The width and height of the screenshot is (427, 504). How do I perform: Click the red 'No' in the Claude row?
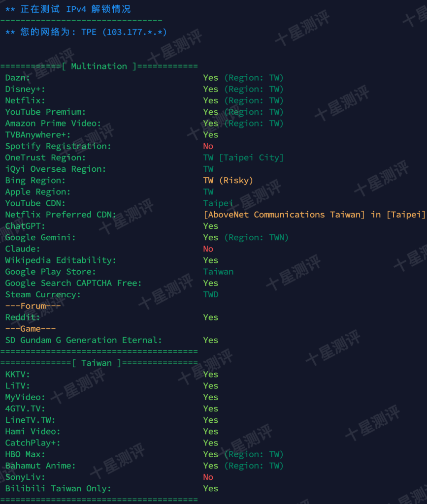[208, 249]
